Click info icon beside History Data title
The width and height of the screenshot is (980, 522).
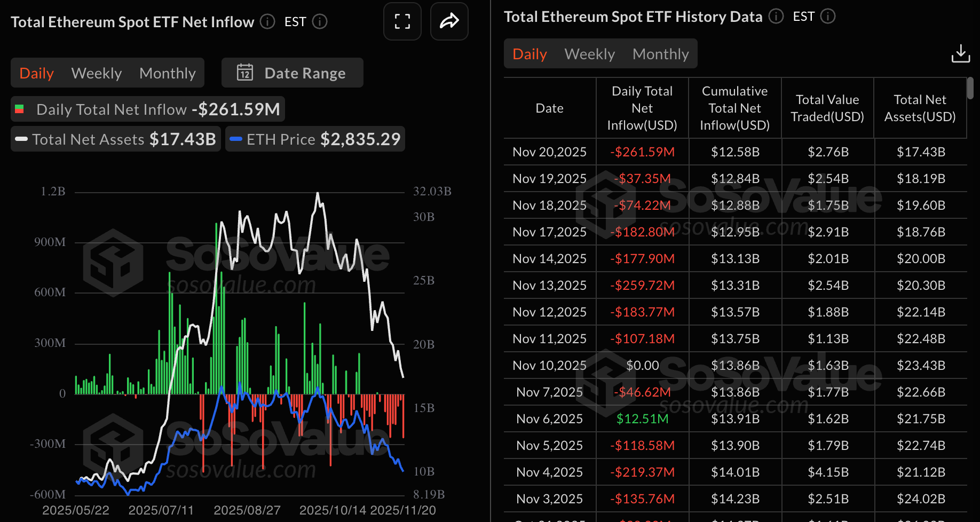click(x=776, y=17)
